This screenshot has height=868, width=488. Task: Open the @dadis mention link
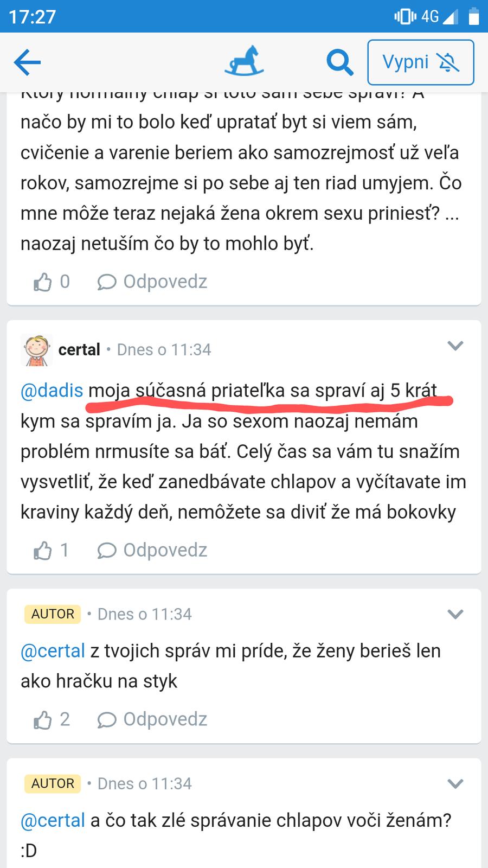(52, 391)
